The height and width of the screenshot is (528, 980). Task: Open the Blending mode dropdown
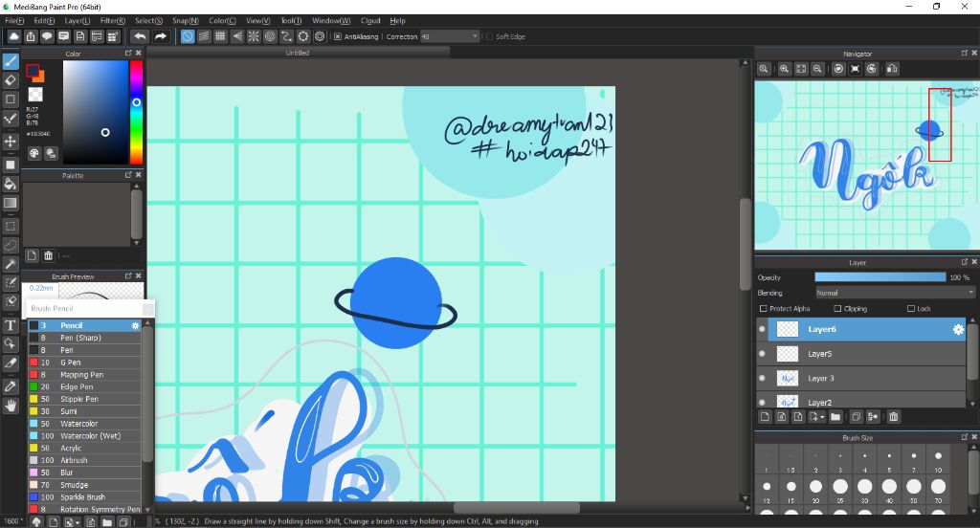(895, 293)
